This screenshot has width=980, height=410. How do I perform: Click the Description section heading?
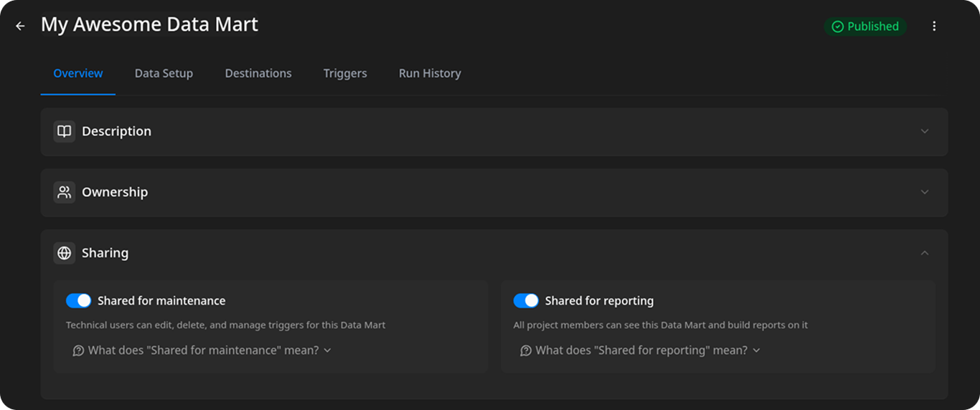tap(116, 131)
